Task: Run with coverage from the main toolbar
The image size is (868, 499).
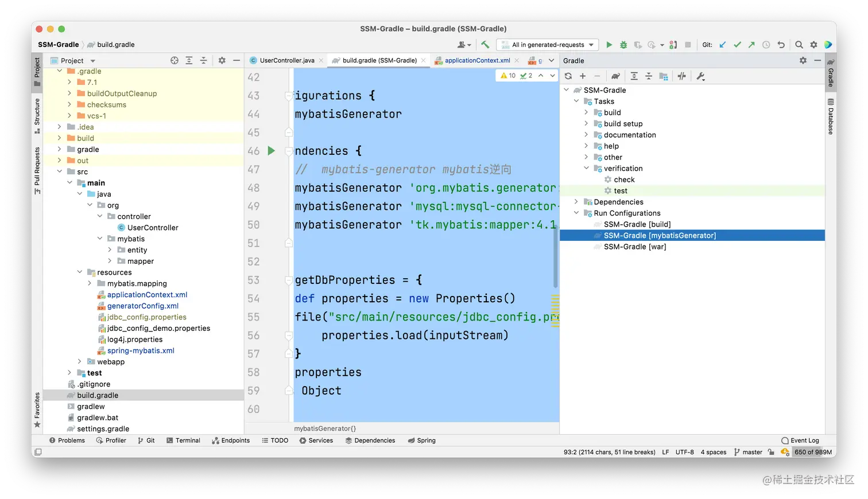Action: (638, 45)
